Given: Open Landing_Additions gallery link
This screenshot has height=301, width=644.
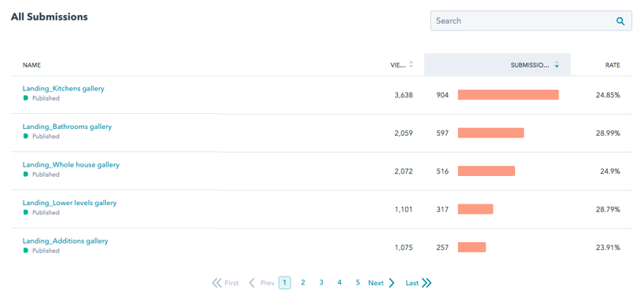Looking at the screenshot, I should 65,241.
